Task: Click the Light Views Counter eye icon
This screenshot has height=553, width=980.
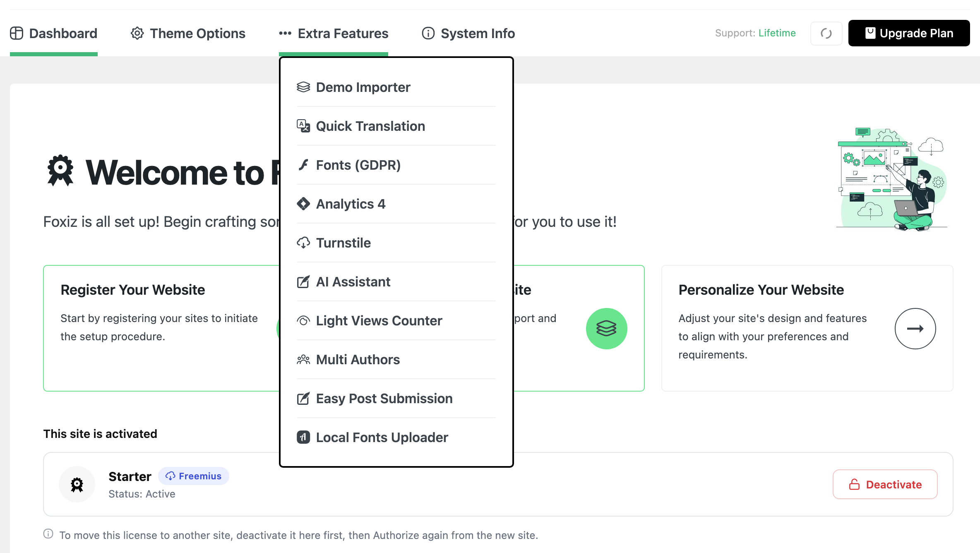Action: point(303,321)
